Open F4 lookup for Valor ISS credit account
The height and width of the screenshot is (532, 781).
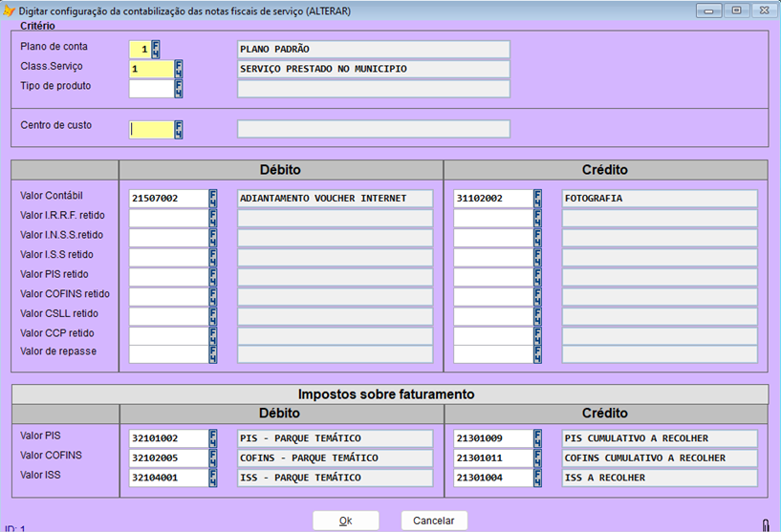tap(538, 478)
